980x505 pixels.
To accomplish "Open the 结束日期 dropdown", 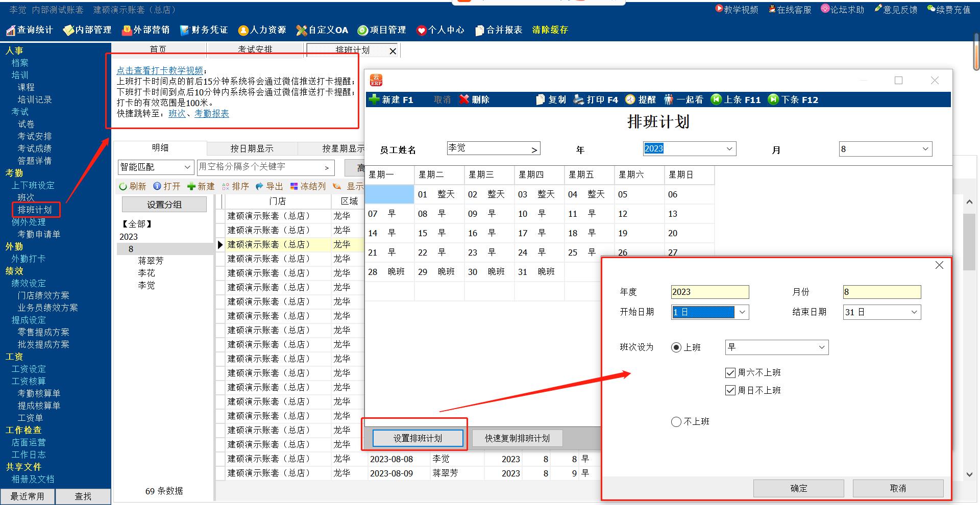I will tap(914, 312).
